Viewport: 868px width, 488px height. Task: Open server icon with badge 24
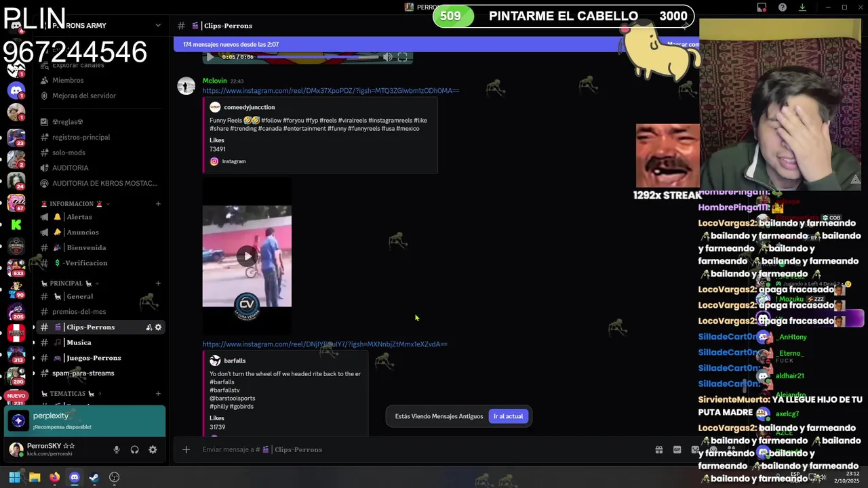pyautogui.click(x=16, y=180)
